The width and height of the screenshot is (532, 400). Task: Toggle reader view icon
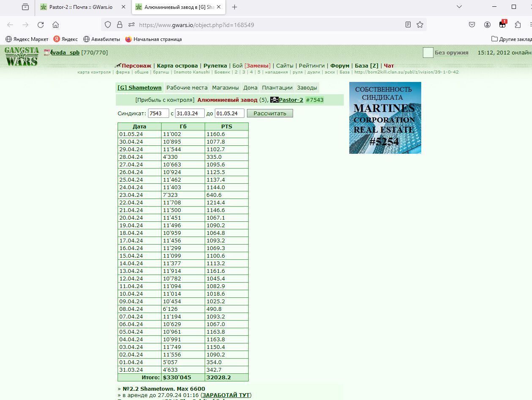[408, 25]
